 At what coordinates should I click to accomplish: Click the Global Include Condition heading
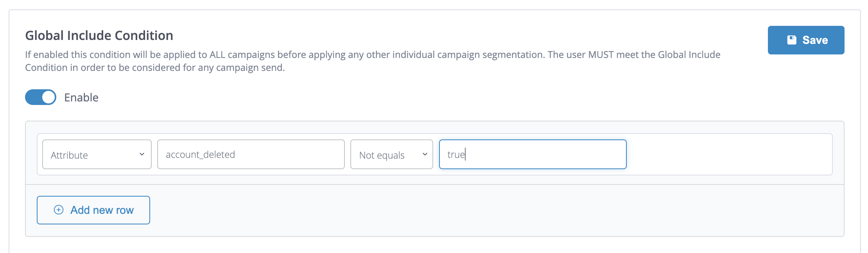(x=99, y=36)
